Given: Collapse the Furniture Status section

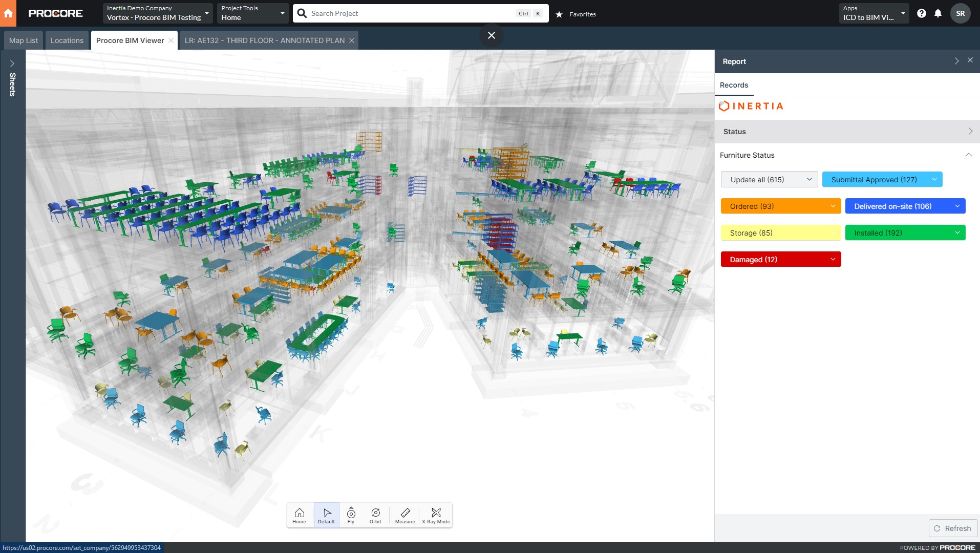Looking at the screenshot, I should click(968, 155).
